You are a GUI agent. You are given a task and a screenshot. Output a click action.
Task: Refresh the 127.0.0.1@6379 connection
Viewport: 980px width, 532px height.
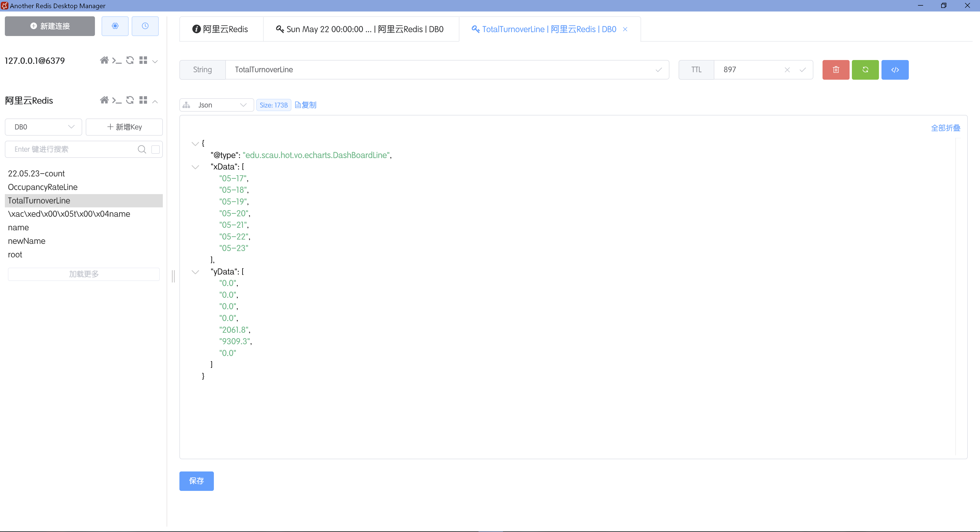pos(130,61)
